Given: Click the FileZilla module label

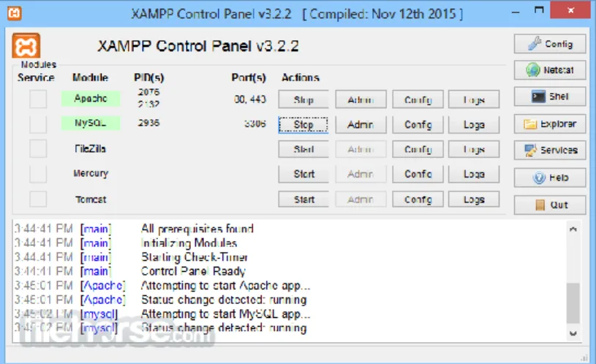Looking at the screenshot, I should pyautogui.click(x=90, y=148).
